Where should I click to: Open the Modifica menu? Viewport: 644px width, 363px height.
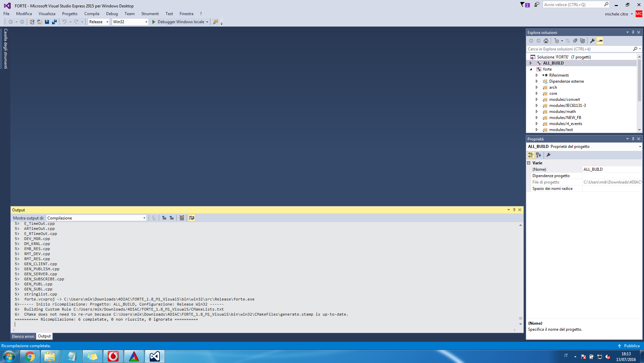[24, 14]
